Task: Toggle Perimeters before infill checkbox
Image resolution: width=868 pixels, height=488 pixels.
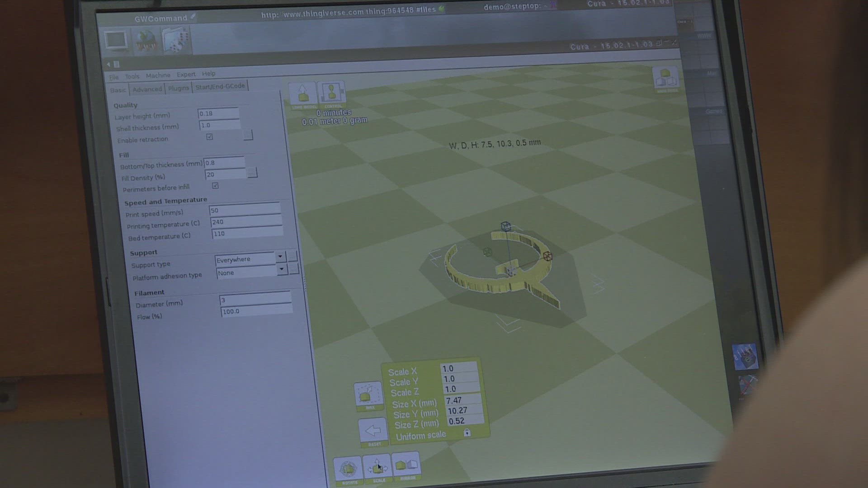Action: coord(215,186)
